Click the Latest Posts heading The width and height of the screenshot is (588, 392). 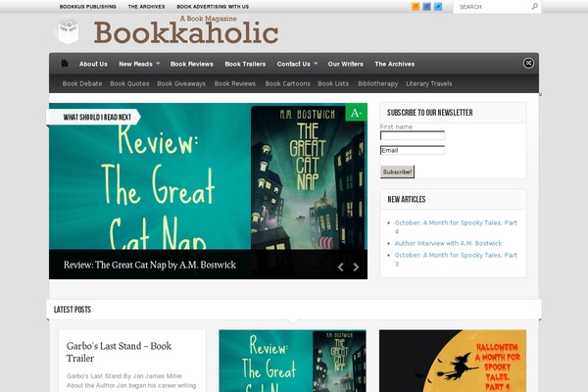click(73, 310)
